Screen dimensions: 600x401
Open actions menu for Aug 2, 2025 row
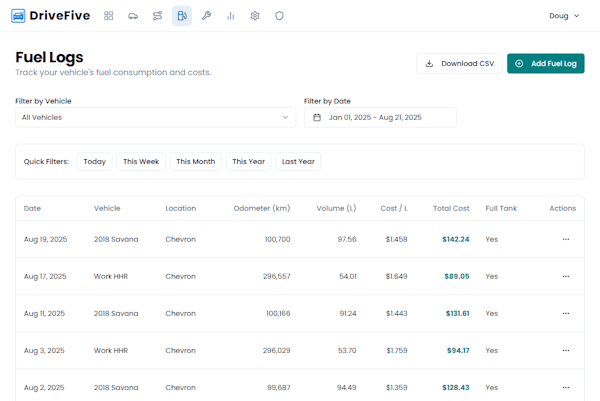[566, 388]
